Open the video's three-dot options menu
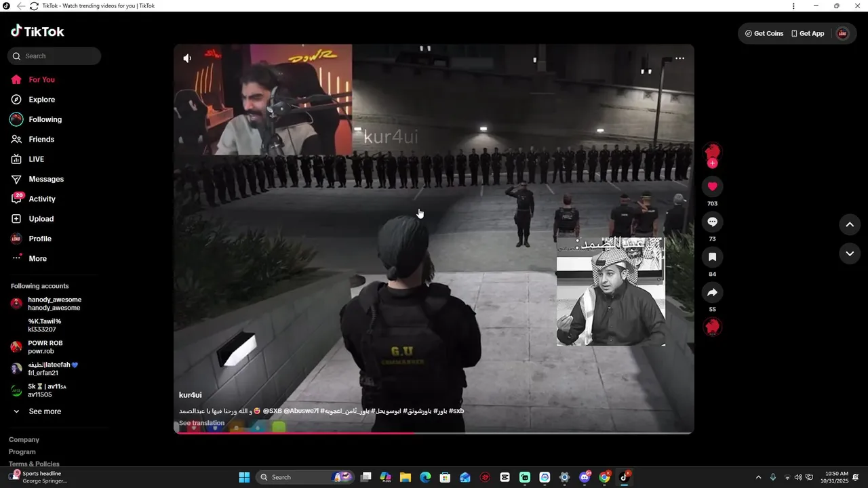868x488 pixels. click(679, 58)
